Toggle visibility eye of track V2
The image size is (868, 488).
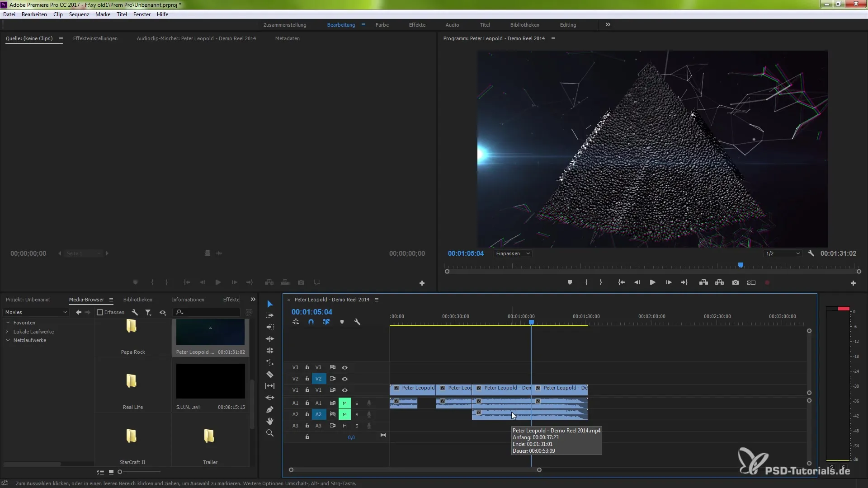point(344,379)
